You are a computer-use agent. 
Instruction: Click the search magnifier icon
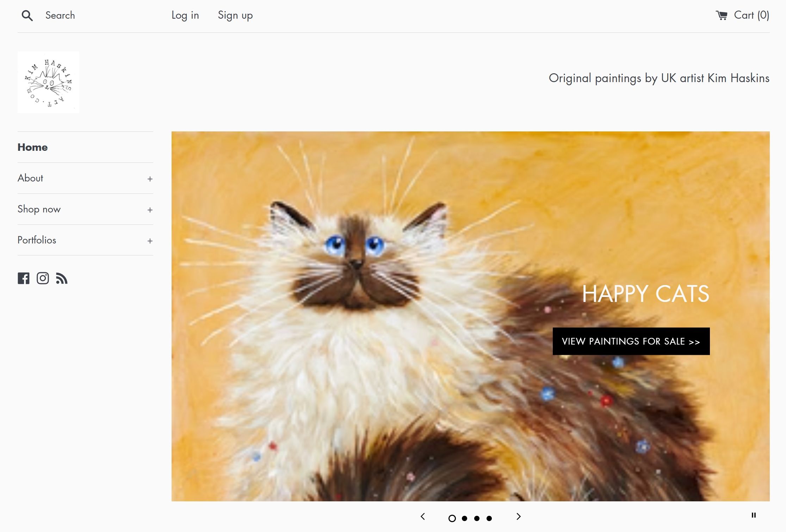[x=27, y=16]
